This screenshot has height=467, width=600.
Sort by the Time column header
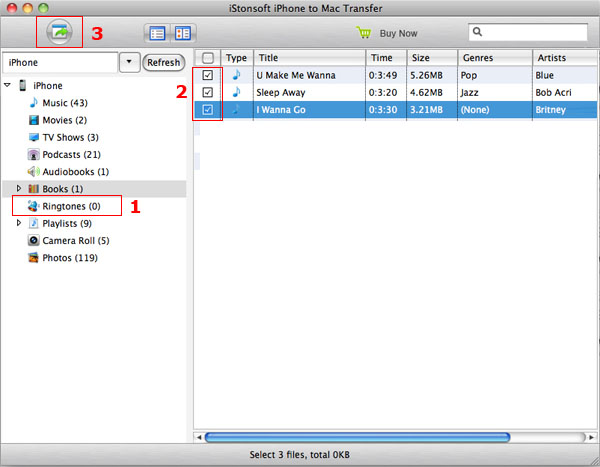coord(386,58)
